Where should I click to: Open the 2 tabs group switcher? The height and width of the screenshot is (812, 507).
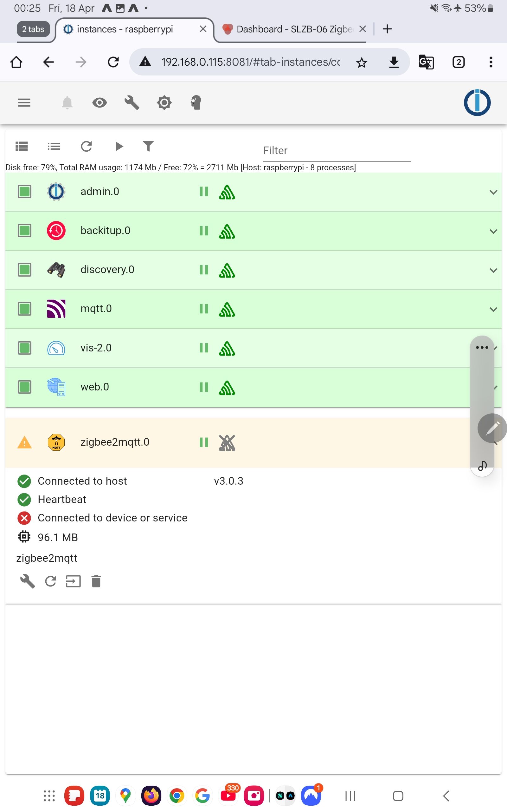coord(33,29)
